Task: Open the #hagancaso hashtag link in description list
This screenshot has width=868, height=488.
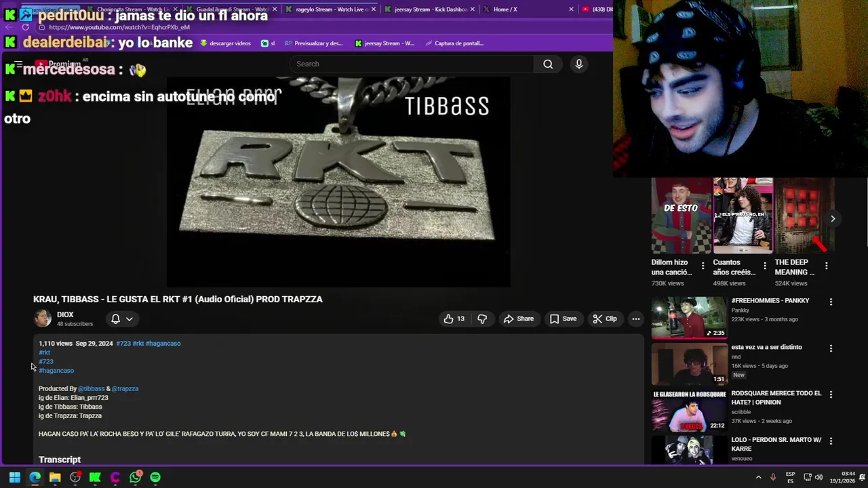Action: (x=56, y=371)
